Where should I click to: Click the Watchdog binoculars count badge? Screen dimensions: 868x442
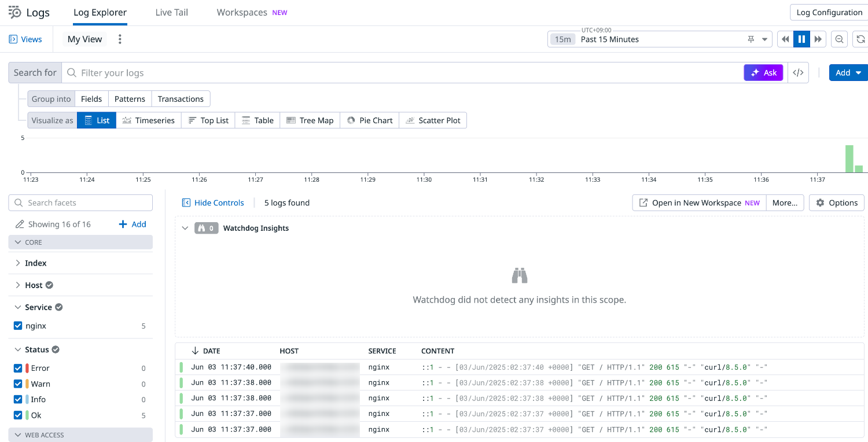(x=207, y=229)
